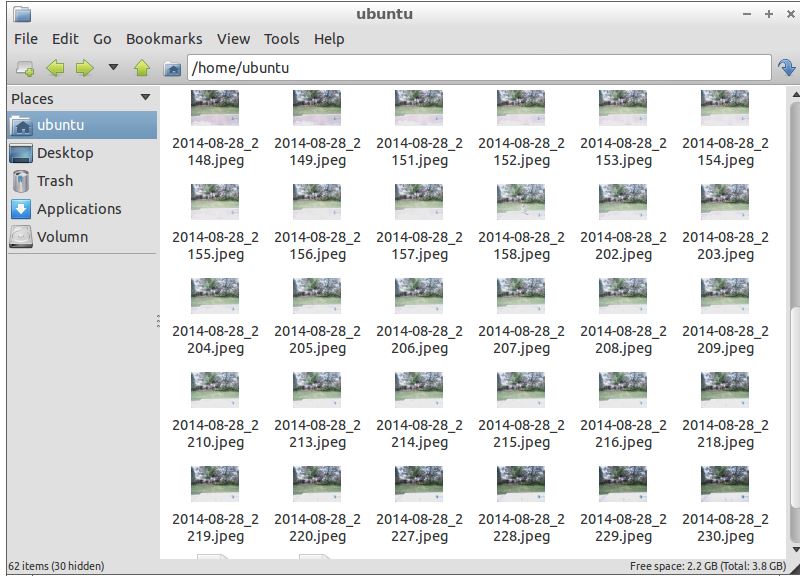Select thumbnail of 2014-08-28_2205.jpeg
This screenshot has height=576, width=800.
click(317, 295)
